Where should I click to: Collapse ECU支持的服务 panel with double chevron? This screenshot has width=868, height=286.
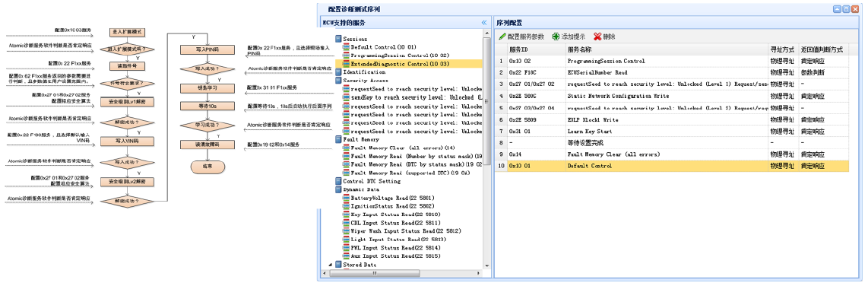point(484,23)
